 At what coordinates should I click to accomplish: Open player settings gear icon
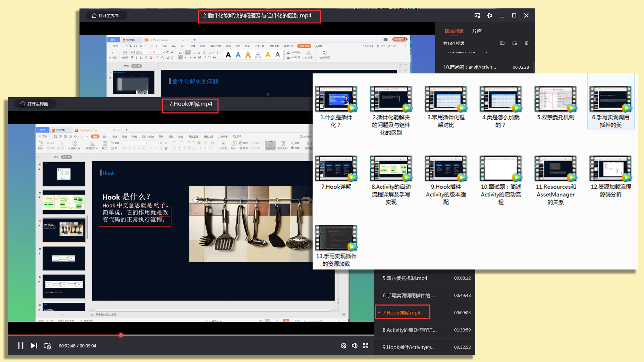point(343,346)
